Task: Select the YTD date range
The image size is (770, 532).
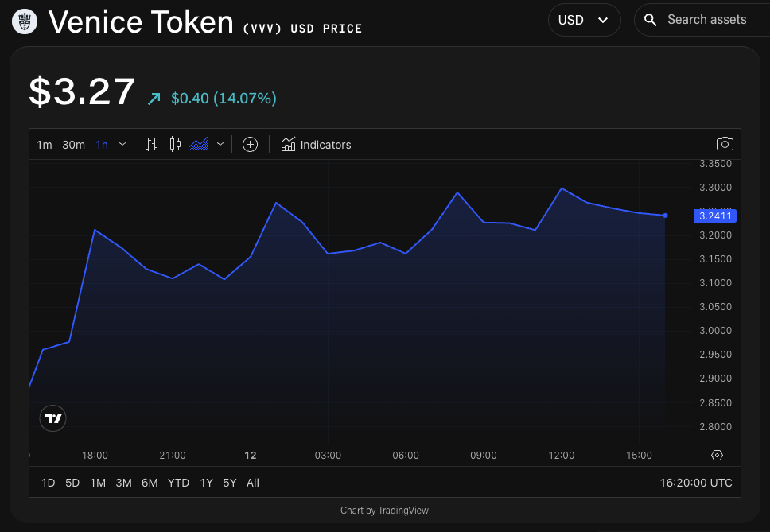Action: tap(178, 483)
